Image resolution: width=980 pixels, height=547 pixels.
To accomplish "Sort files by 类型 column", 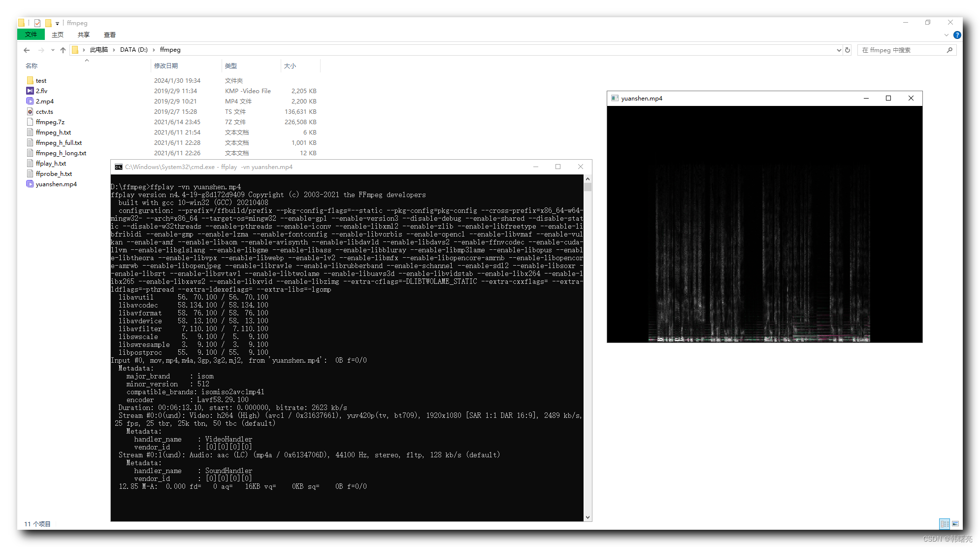I will coord(231,66).
